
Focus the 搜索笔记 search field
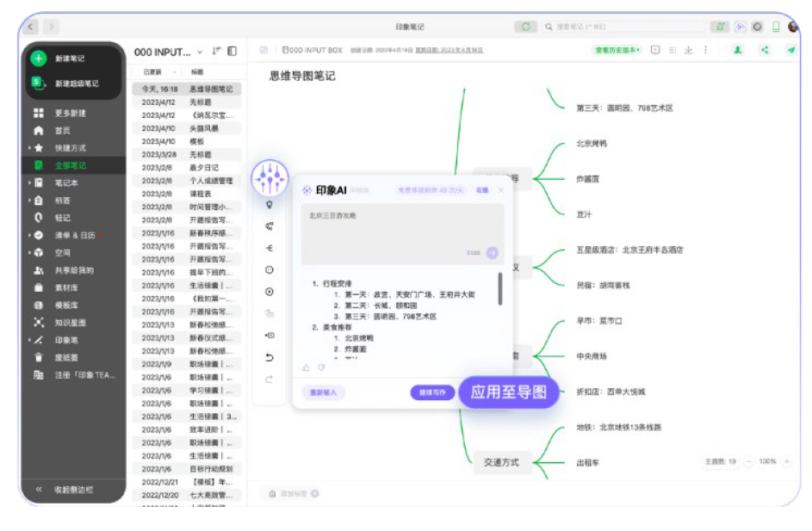(624, 27)
